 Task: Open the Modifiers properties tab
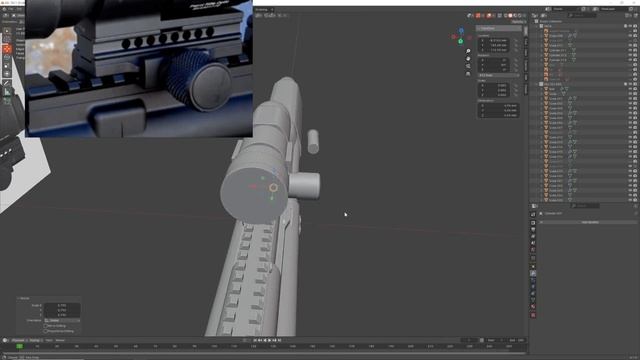533,273
